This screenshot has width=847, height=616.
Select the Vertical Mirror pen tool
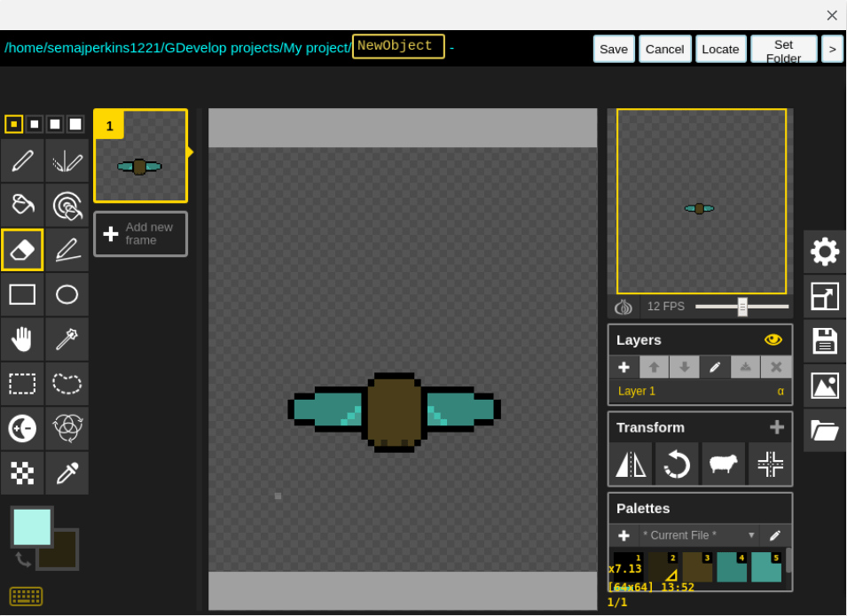pyautogui.click(x=67, y=160)
